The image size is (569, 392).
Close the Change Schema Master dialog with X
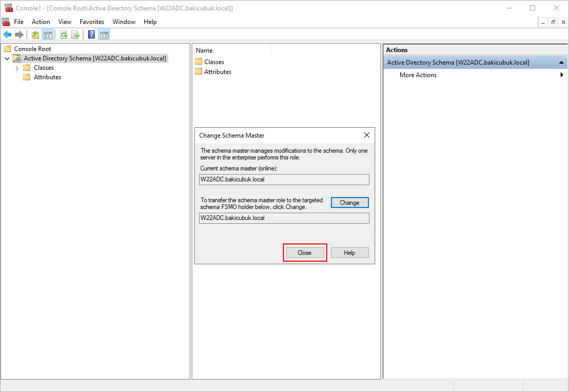(x=367, y=135)
